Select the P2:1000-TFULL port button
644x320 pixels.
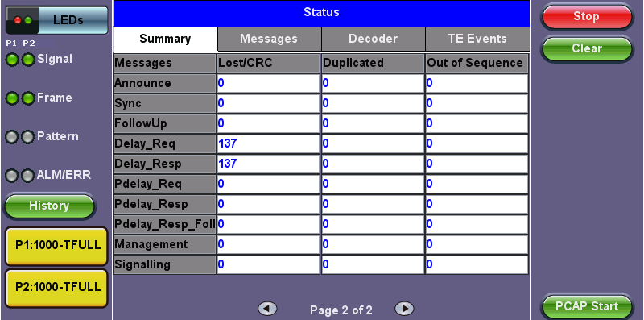pyautogui.click(x=57, y=288)
